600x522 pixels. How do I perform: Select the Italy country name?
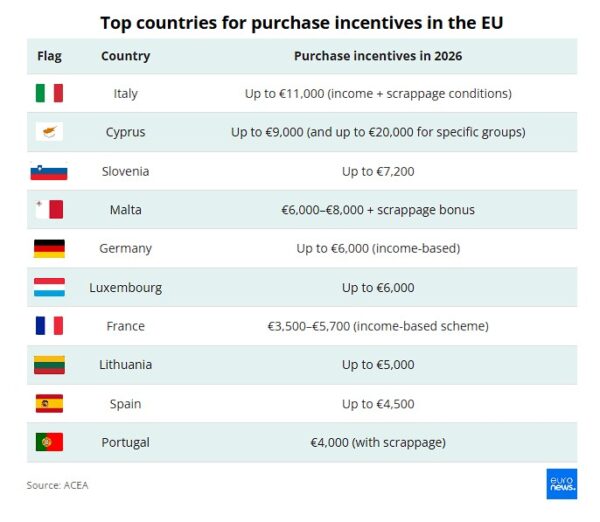tap(126, 93)
